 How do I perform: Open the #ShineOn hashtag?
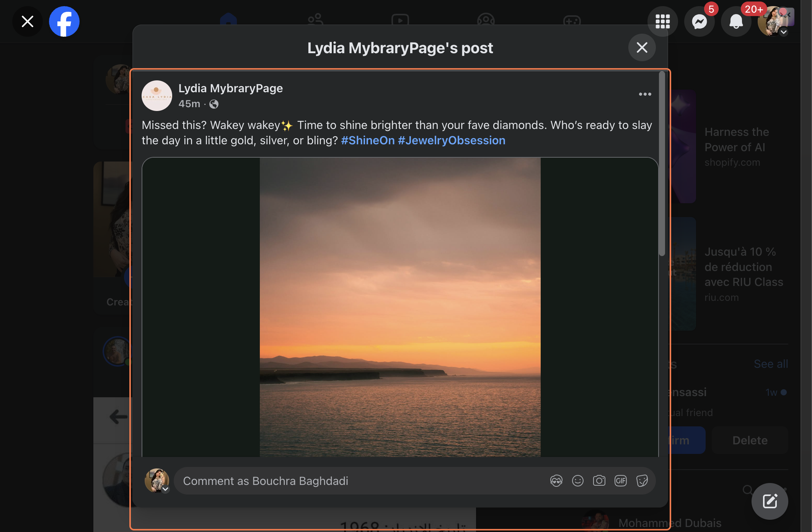[368, 140]
